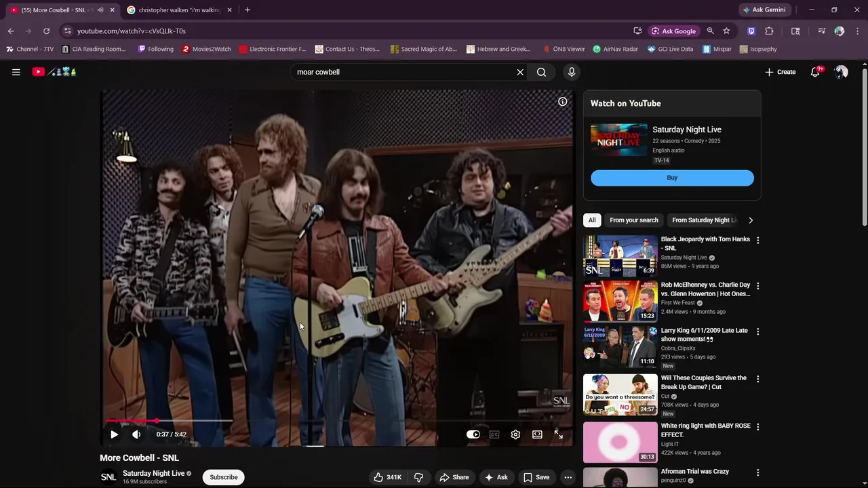This screenshot has height=488, width=868.
Task: Open 'CIA Reading Room' bookmark
Action: (94, 49)
